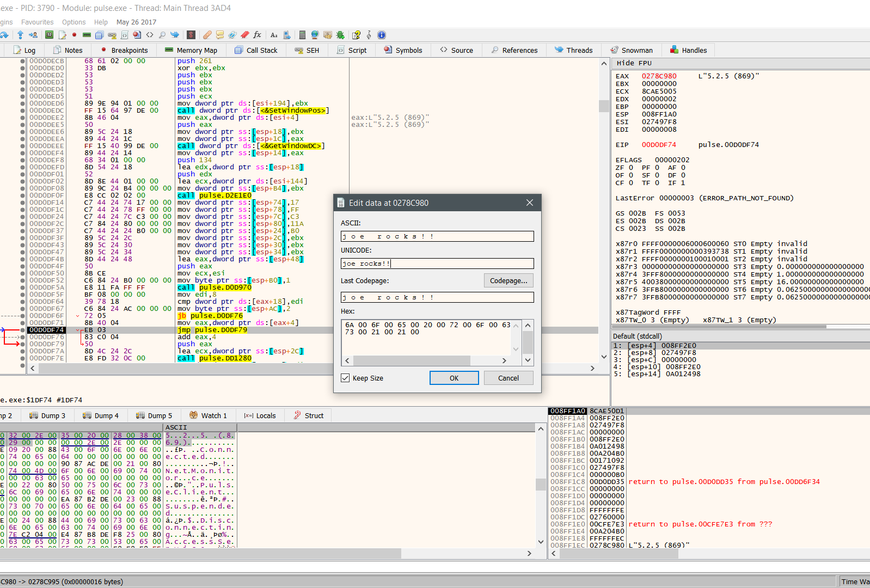Toggle the Keep Size checkbox
This screenshot has height=588, width=870.
click(345, 378)
